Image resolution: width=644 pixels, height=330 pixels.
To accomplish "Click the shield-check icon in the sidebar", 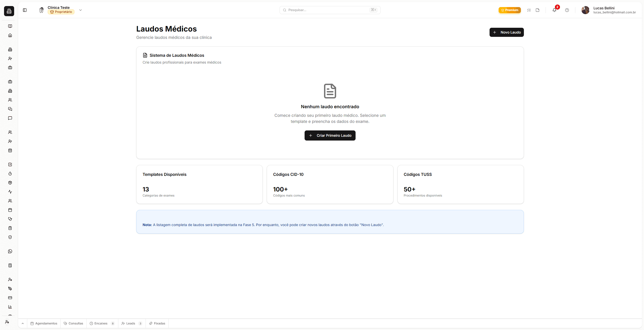I will [10, 237].
